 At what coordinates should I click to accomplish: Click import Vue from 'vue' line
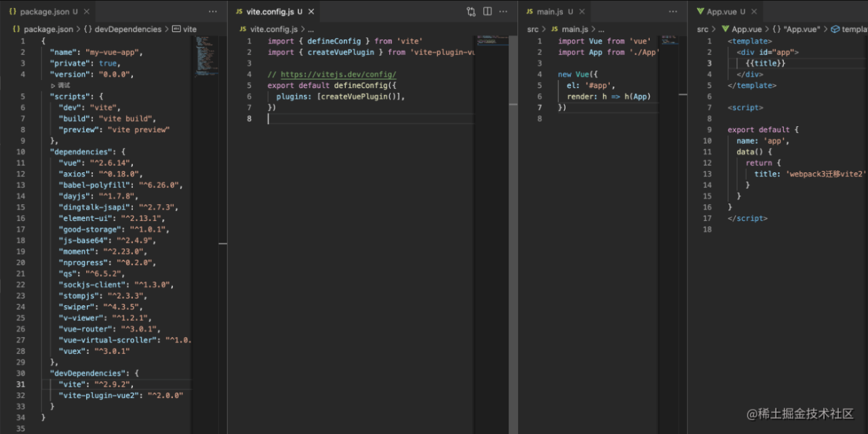tap(604, 41)
